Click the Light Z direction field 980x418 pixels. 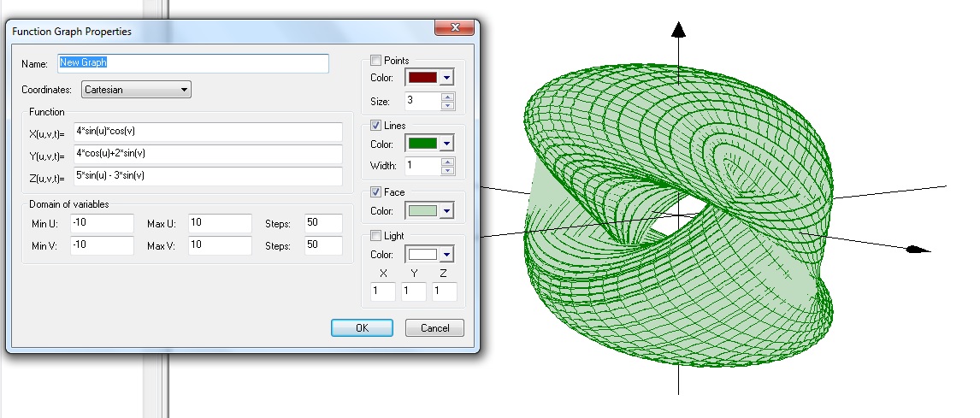[x=445, y=291]
